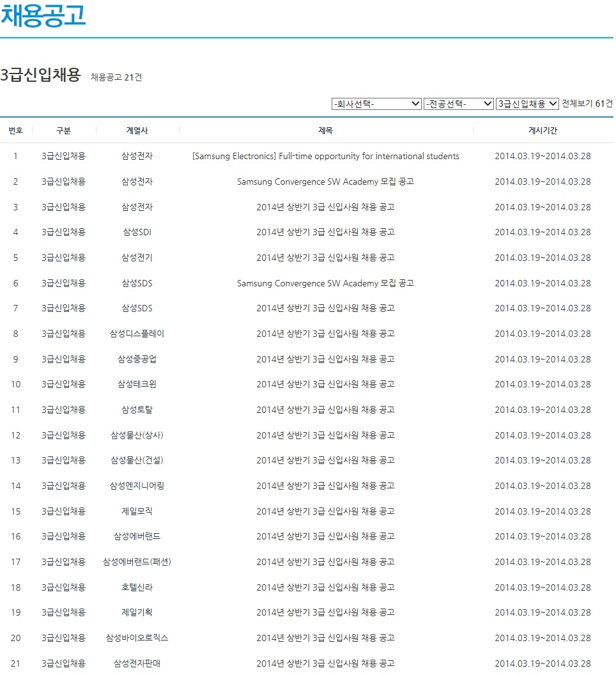Click row number 15 in the list
The width and height of the screenshot is (616, 675).
coord(16,511)
